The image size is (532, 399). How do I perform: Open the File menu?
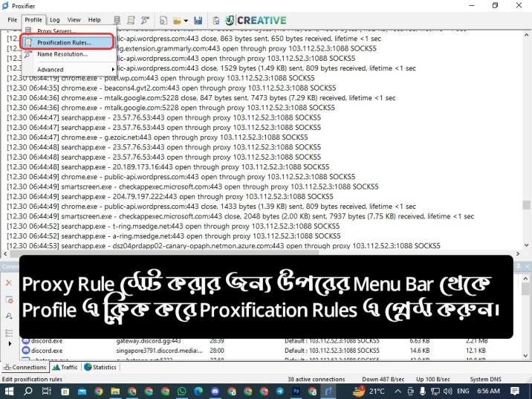(12, 19)
